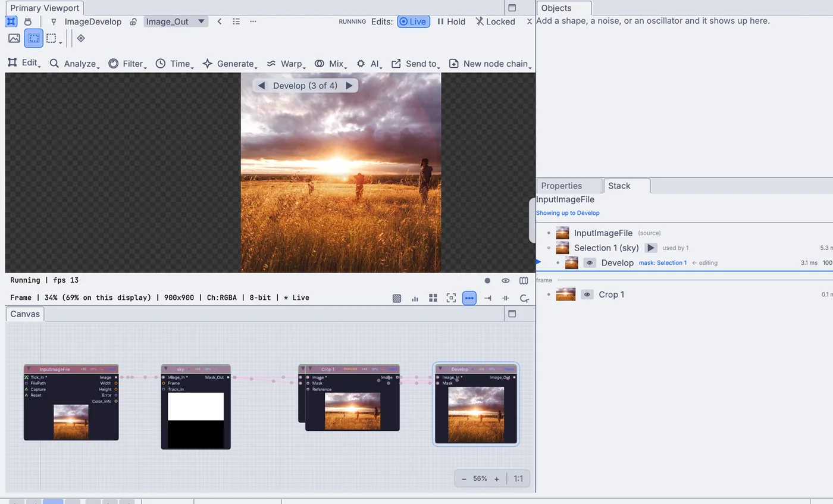Click the hatched overlay icon in the status bar
Viewport: 833px width, 504px height.
pyautogui.click(x=397, y=298)
